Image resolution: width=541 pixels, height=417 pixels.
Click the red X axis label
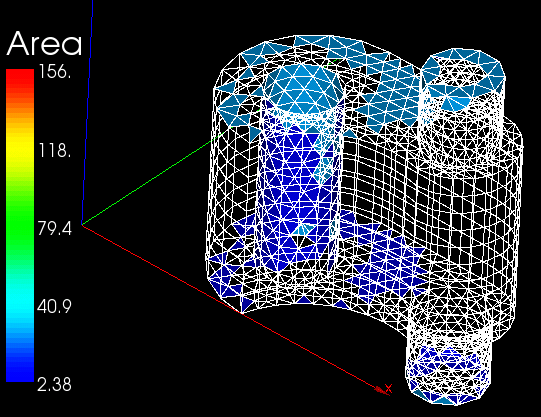pyautogui.click(x=388, y=389)
